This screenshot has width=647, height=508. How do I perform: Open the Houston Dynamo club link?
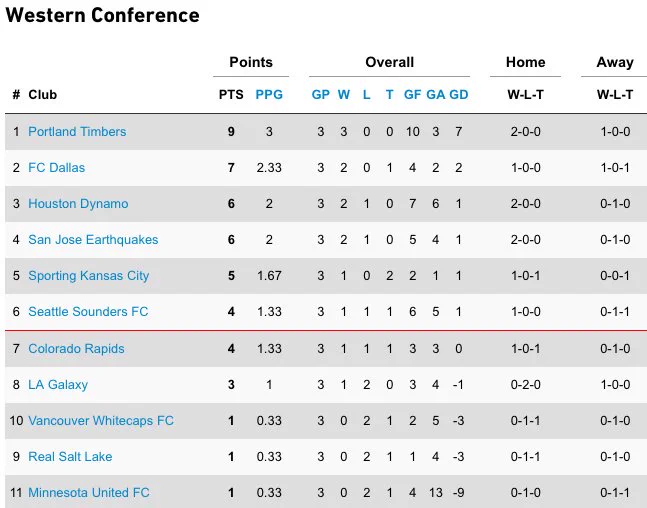point(78,203)
